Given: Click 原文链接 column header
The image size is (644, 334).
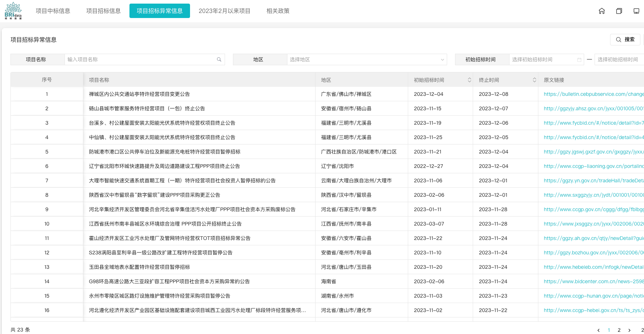Looking at the screenshot, I should click(x=554, y=80).
